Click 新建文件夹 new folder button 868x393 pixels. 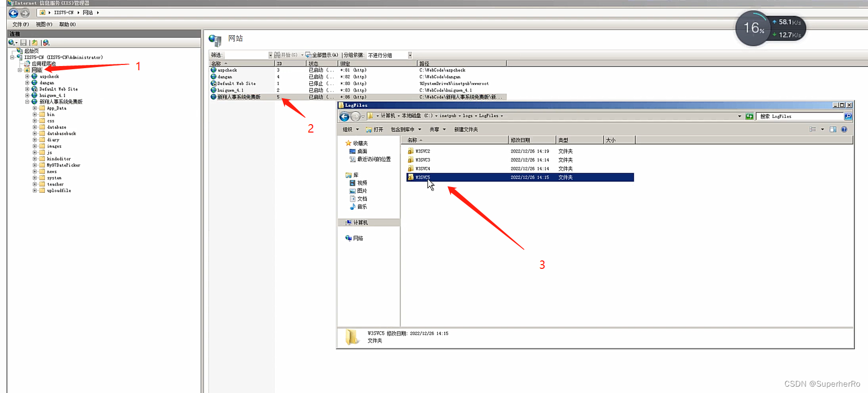466,129
